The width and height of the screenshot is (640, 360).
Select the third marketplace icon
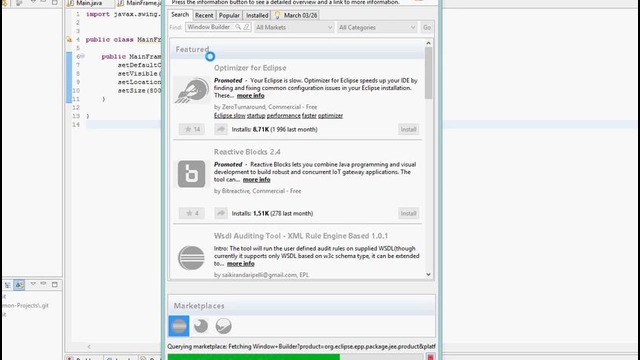[223, 326]
